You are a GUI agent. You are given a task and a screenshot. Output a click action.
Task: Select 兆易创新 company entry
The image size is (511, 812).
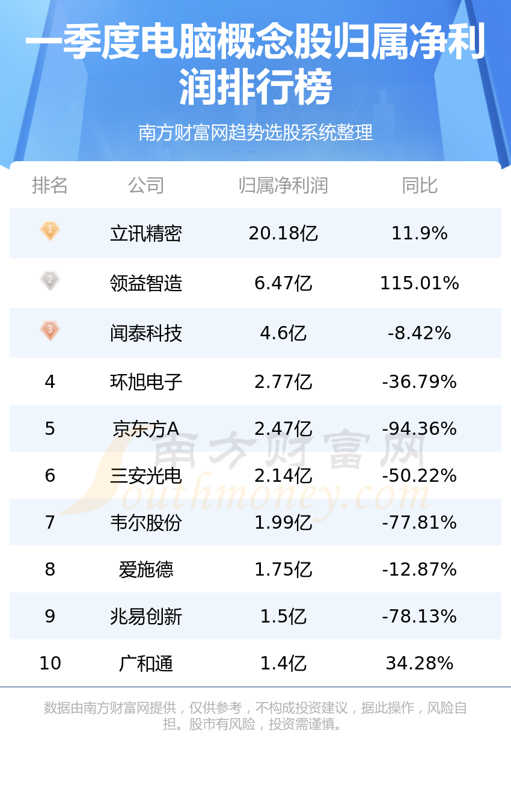pyautogui.click(x=146, y=617)
